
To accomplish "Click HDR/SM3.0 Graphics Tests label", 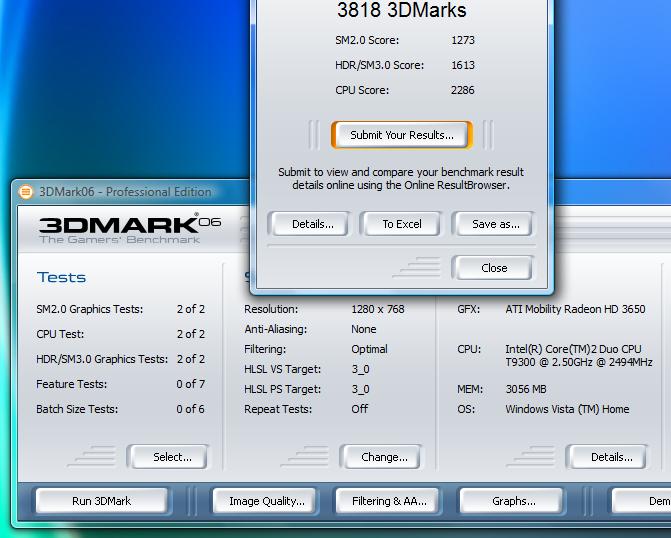I will click(102, 359).
